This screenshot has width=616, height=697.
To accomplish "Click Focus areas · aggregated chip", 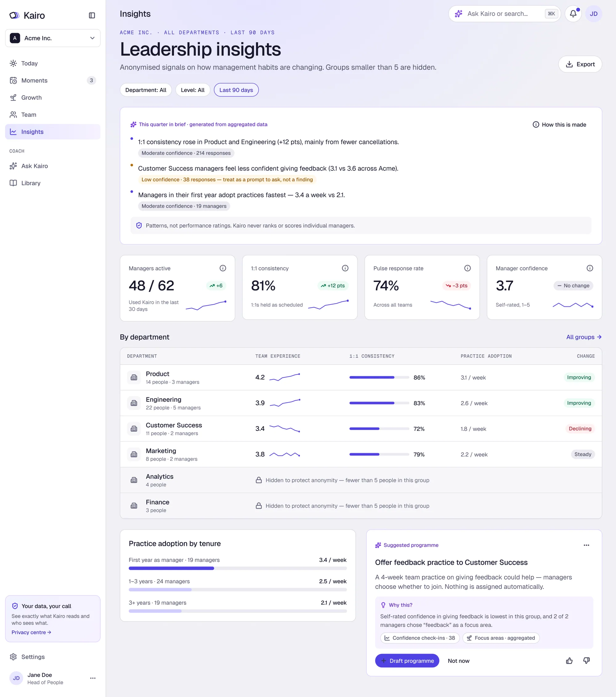I will tap(501, 638).
